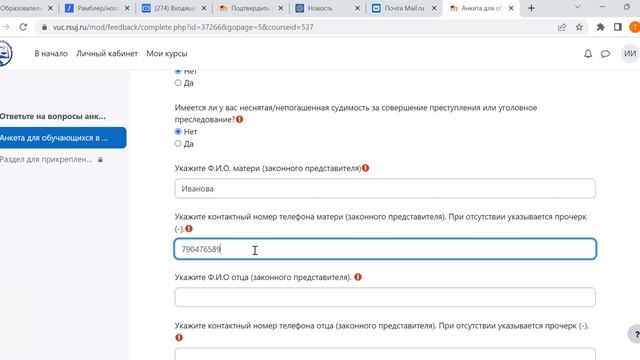Click the father's phone number field
This screenshot has width=640, height=360.
point(385,354)
